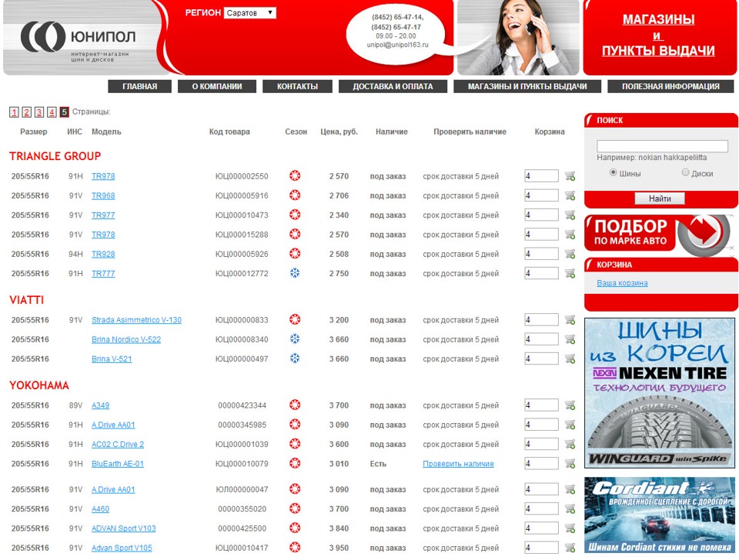Open О компании menu item
The height and width of the screenshot is (560, 739).
click(217, 86)
